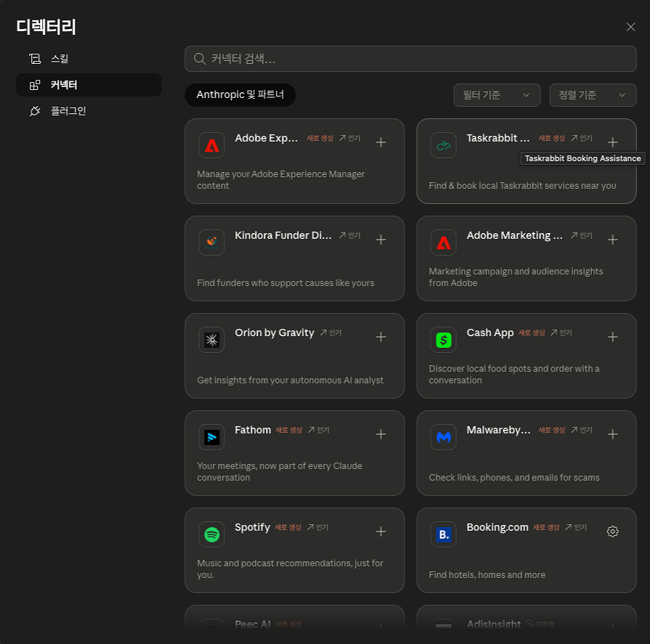The height and width of the screenshot is (644, 650).
Task: Click 'Get insights from your autonomous AI' text
Action: pos(290,380)
